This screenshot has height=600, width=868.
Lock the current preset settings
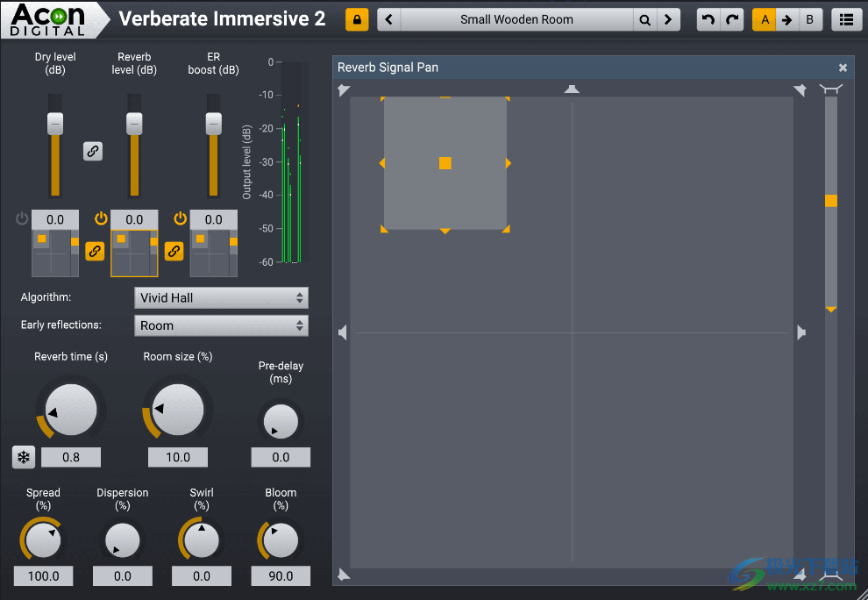coord(356,18)
